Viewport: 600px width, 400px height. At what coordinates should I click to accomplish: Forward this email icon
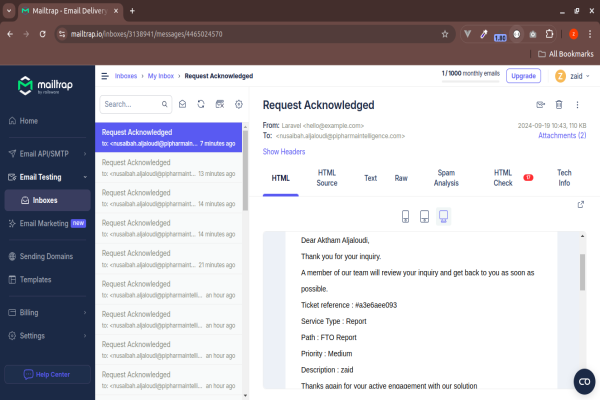(x=540, y=104)
